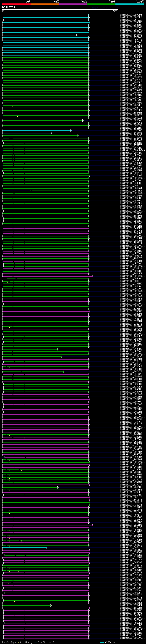Select hit UniRef100_O04437
Viewport: 146px width, 644px height.
click(131, 108)
